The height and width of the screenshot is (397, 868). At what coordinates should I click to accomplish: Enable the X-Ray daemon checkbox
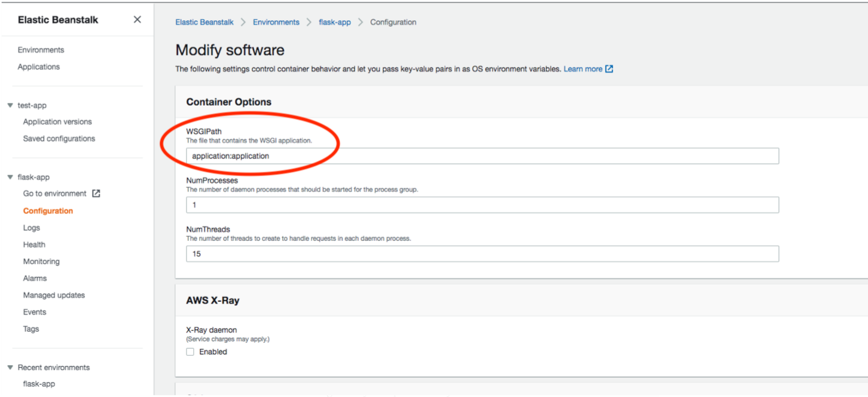190,352
